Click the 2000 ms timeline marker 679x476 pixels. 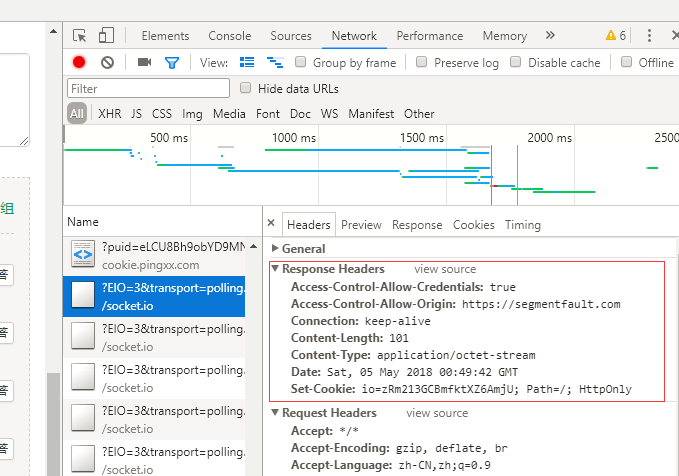pyautogui.click(x=550, y=138)
